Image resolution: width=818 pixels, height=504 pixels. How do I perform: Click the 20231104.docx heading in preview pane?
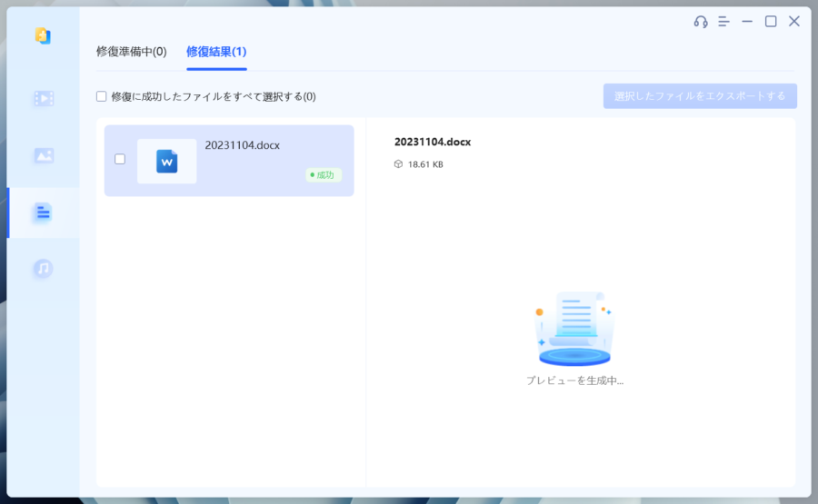(433, 142)
